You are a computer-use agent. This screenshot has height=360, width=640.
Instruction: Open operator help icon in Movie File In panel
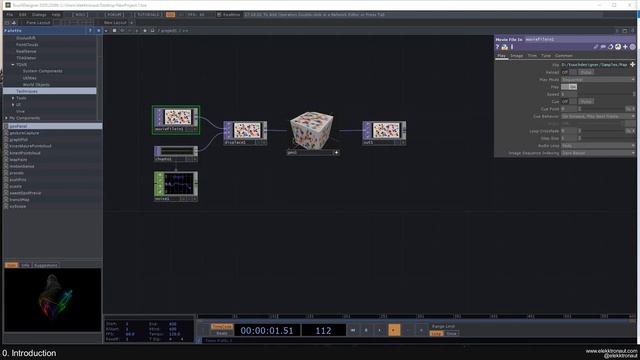pyautogui.click(x=497, y=47)
